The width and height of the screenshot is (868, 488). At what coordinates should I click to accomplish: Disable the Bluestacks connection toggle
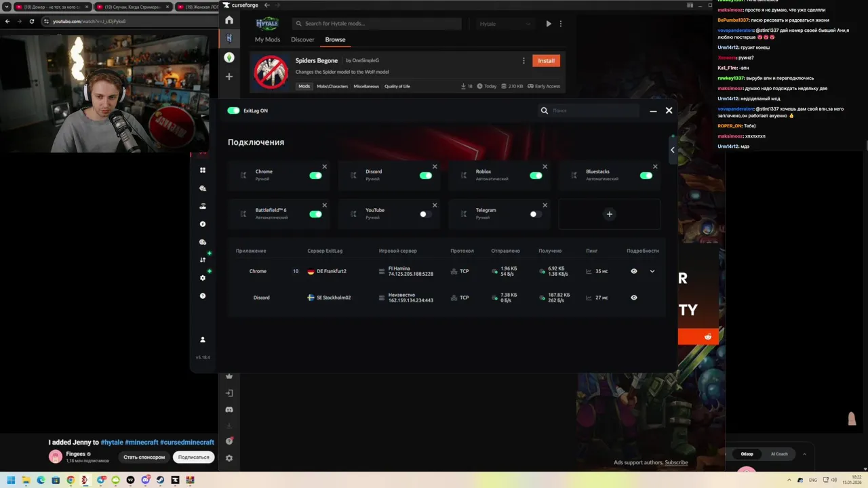pos(646,176)
